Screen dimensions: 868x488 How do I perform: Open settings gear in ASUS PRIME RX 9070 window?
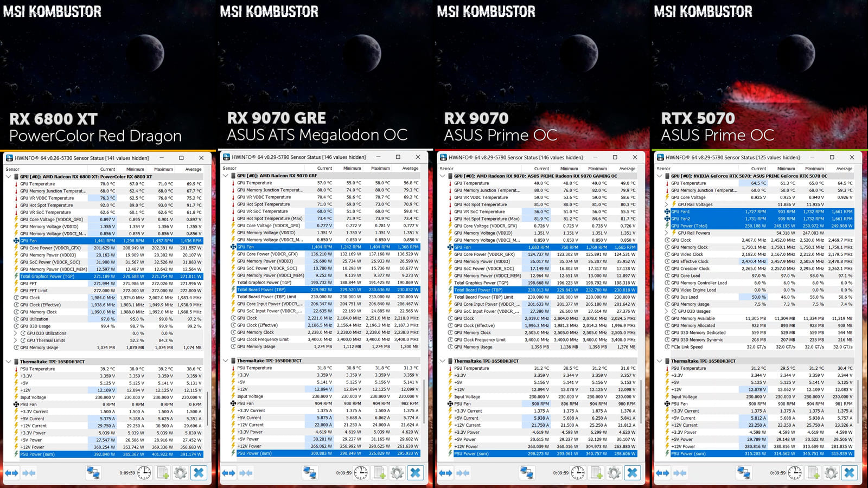pos(614,473)
